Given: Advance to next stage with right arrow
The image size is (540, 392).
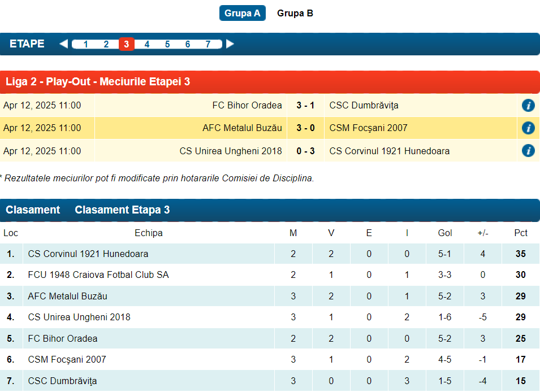Looking at the screenshot, I should [x=230, y=44].
